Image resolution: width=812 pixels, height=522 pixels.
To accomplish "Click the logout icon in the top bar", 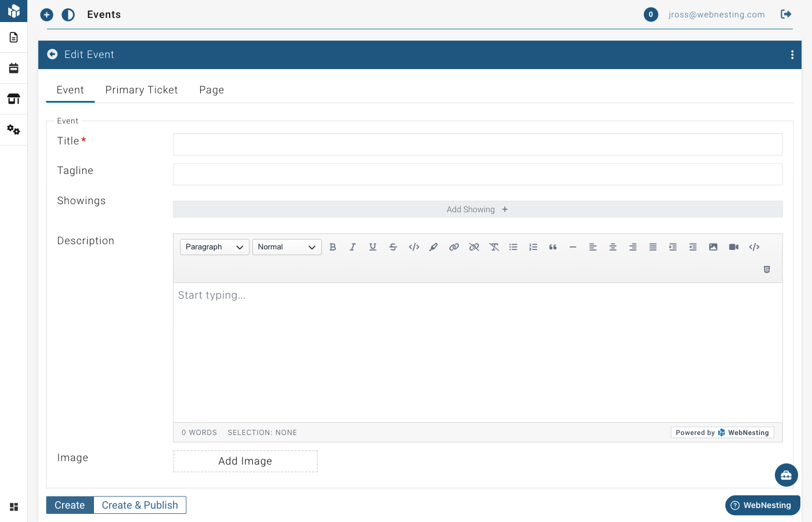I will 786,14.
